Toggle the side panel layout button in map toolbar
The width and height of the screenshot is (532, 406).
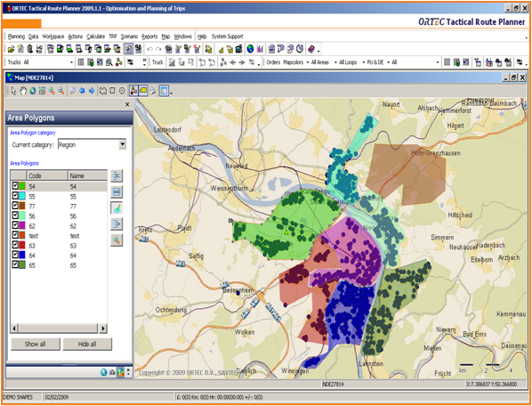[x=164, y=91]
